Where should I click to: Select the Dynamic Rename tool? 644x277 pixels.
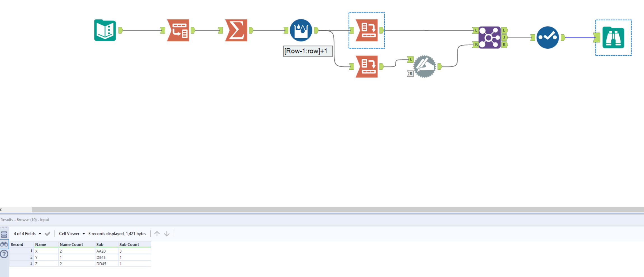point(425,66)
